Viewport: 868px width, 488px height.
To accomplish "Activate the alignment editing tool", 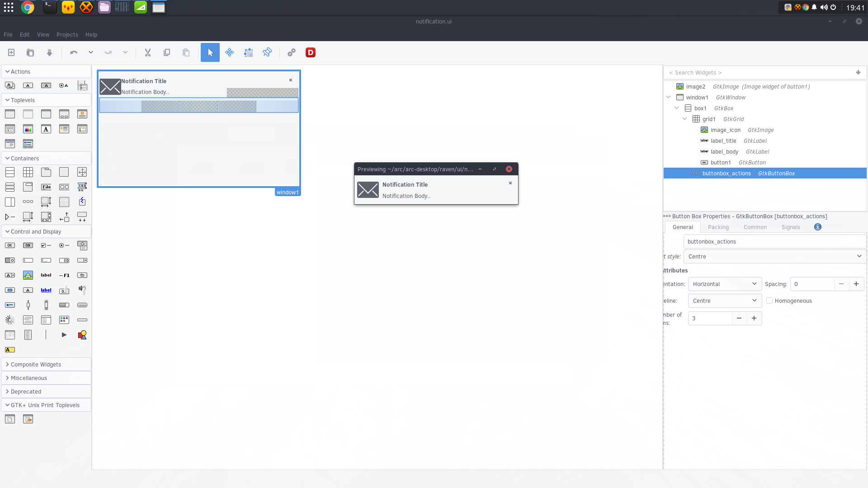I will pos(267,53).
